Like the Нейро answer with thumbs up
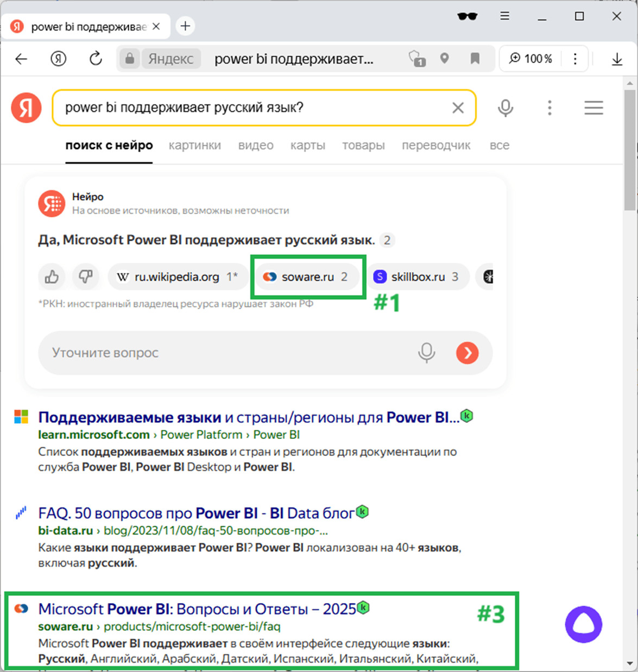This screenshot has height=672, width=638. 52,277
